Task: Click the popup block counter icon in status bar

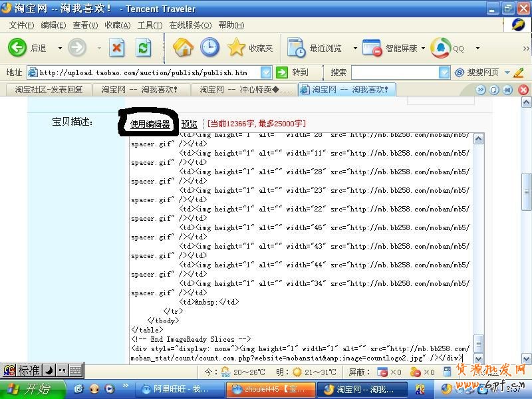Action: [x=382, y=372]
